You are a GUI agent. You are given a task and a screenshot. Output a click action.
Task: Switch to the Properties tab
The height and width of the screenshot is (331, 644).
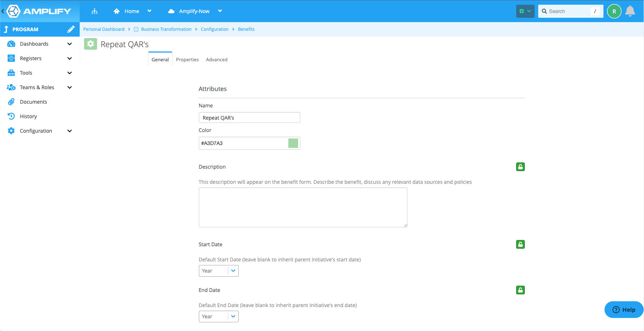tap(187, 59)
